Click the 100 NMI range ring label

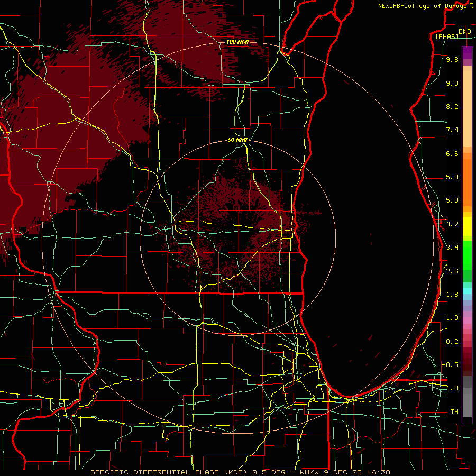click(237, 42)
